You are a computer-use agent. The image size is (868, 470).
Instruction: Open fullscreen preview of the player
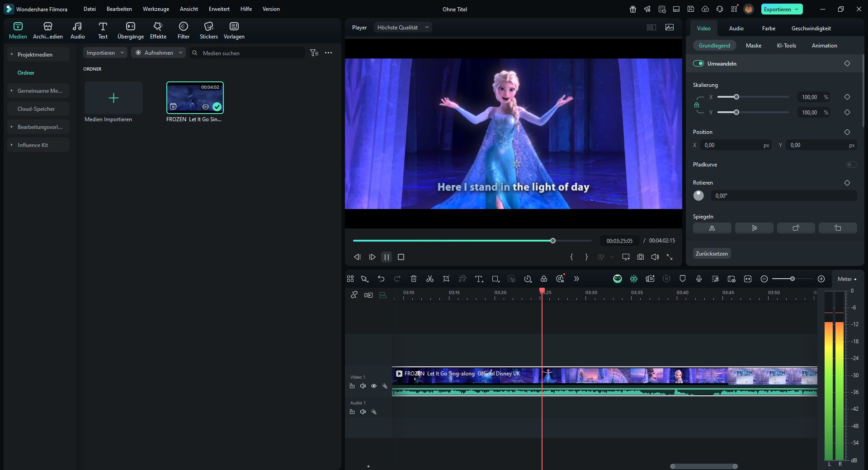point(670,257)
